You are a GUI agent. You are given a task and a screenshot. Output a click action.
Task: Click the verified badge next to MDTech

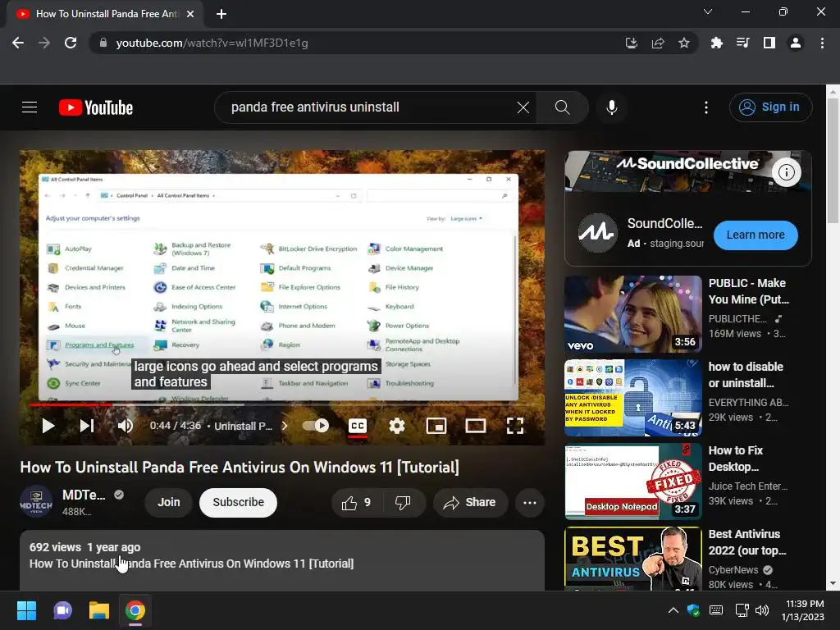pos(119,495)
